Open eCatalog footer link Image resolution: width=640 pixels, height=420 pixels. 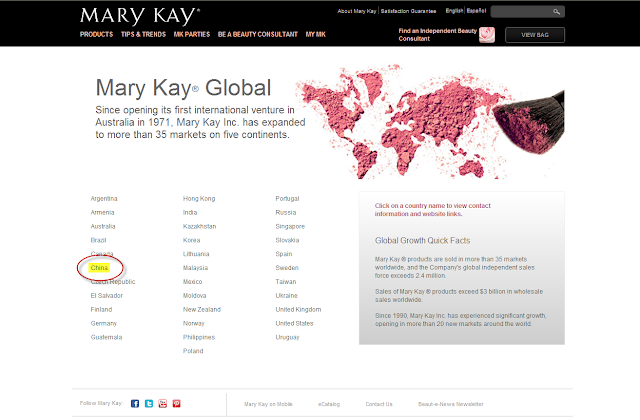click(x=329, y=404)
